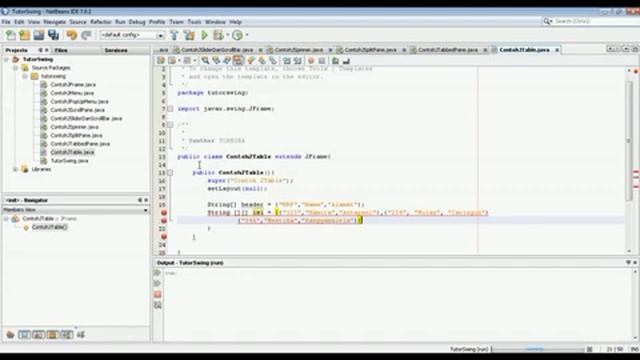
Task: Click the Build Project hammer icon
Action: 174,35
